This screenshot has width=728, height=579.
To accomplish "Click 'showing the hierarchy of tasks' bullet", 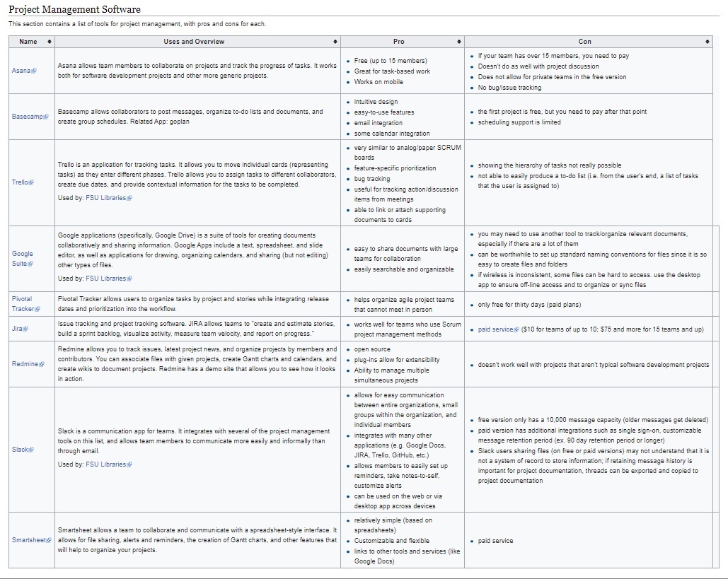I will pos(549,165).
